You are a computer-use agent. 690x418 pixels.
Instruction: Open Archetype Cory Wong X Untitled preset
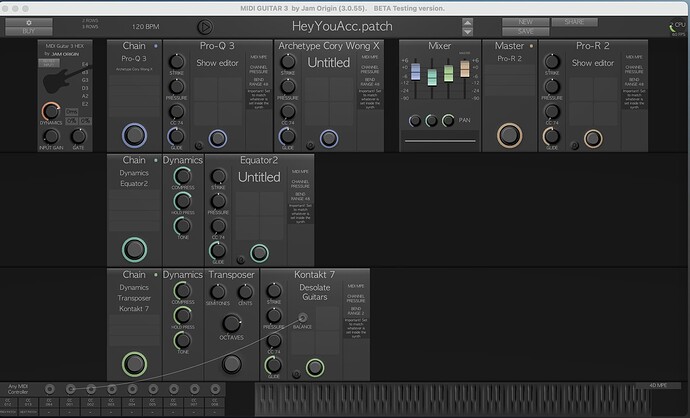click(329, 63)
